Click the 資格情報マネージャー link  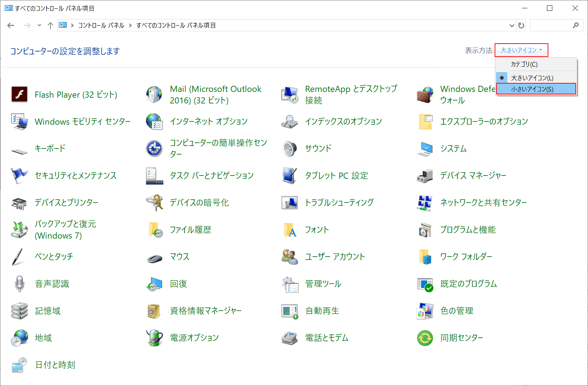[x=206, y=311]
